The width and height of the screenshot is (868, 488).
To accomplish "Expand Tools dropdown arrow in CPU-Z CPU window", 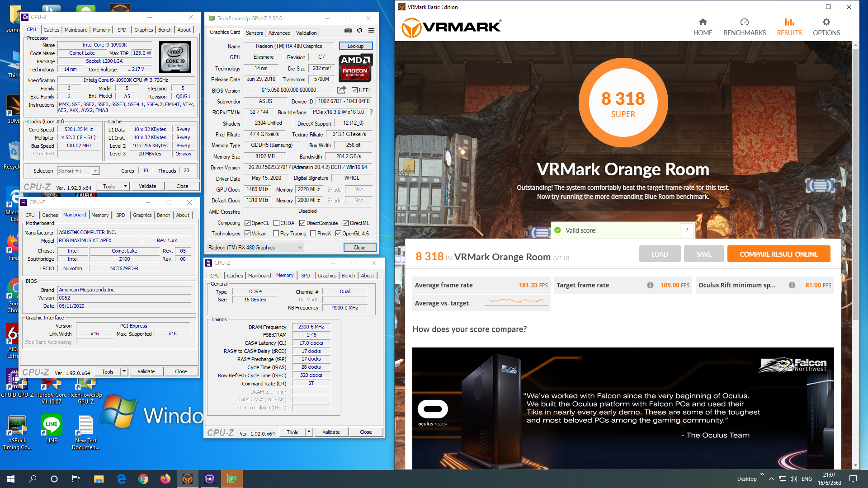I will click(125, 186).
